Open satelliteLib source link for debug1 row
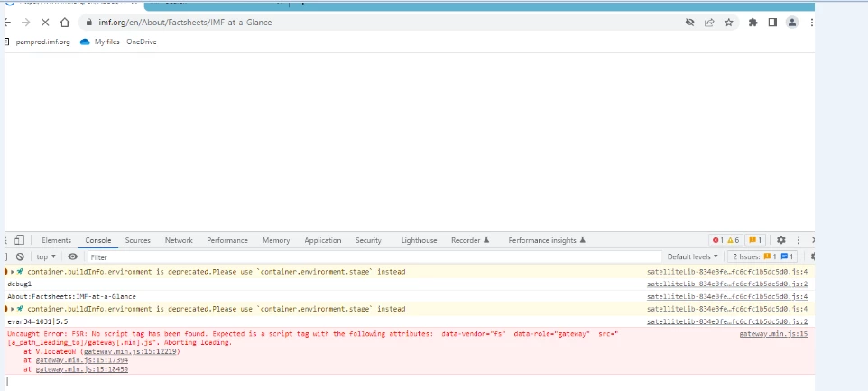The width and height of the screenshot is (868, 391). coord(727,284)
